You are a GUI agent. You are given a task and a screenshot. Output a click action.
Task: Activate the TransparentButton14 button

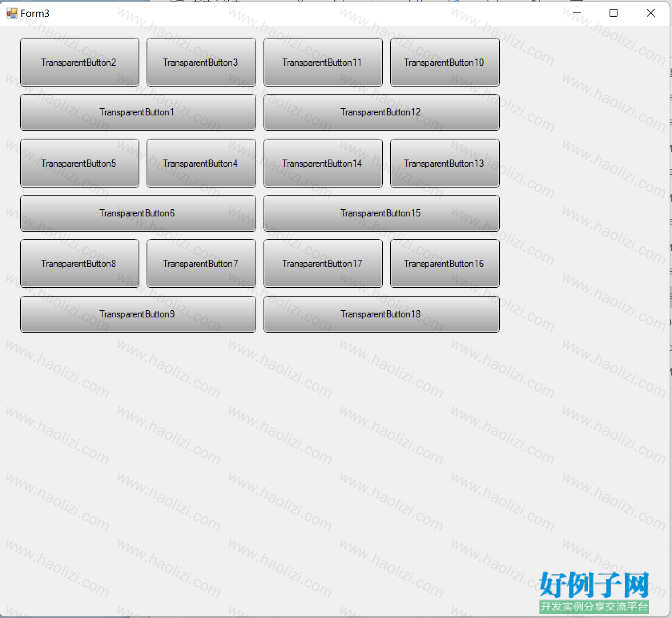323,163
